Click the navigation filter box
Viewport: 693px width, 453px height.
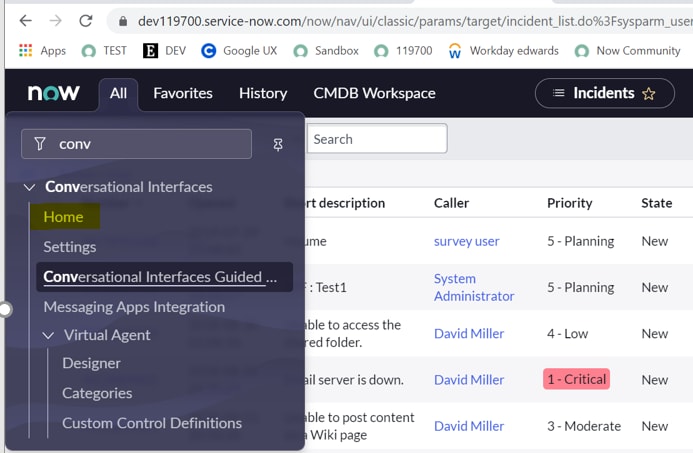[150, 144]
